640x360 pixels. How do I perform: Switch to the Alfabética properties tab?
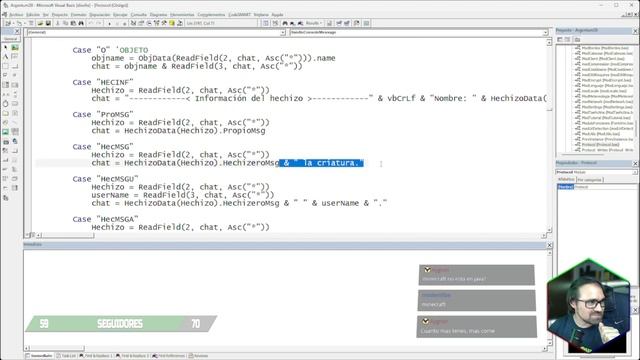566,179
